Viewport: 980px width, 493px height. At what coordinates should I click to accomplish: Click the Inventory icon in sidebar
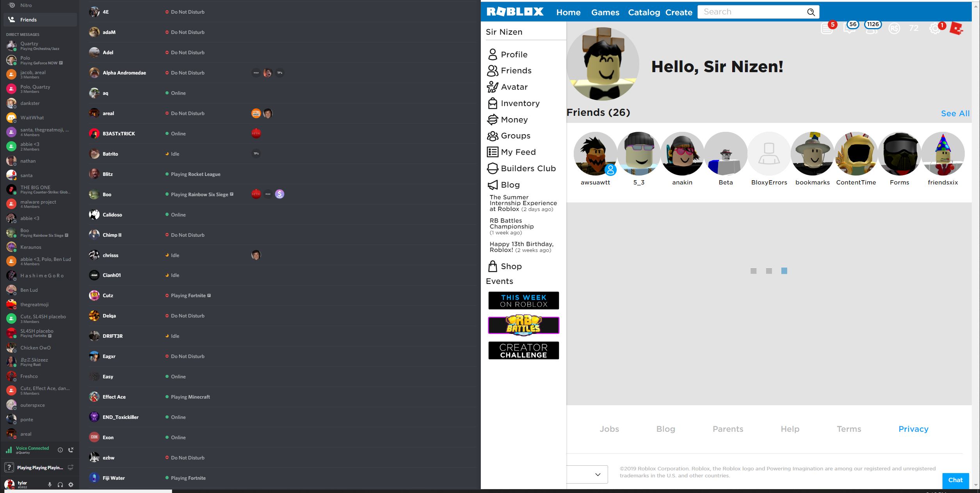(x=493, y=103)
